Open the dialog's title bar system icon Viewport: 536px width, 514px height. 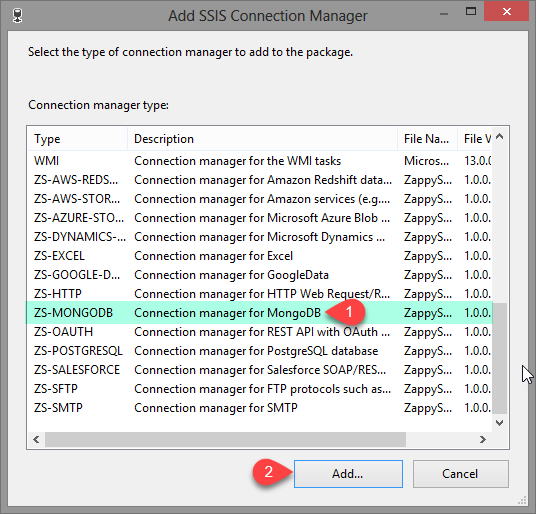coord(18,16)
